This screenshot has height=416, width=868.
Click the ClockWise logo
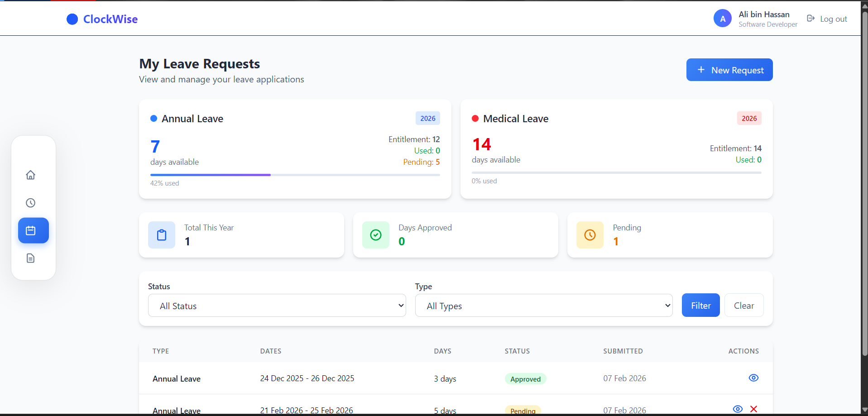click(102, 19)
